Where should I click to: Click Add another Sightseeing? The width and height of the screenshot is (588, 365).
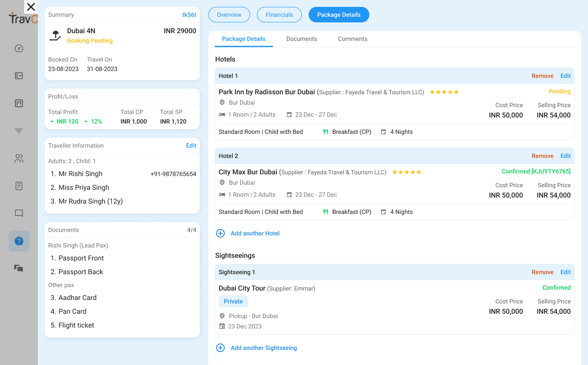tap(264, 348)
